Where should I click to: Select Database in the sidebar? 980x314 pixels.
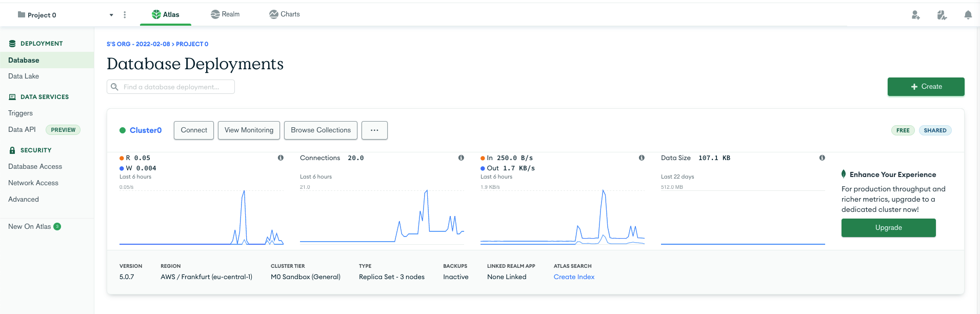point(47,60)
